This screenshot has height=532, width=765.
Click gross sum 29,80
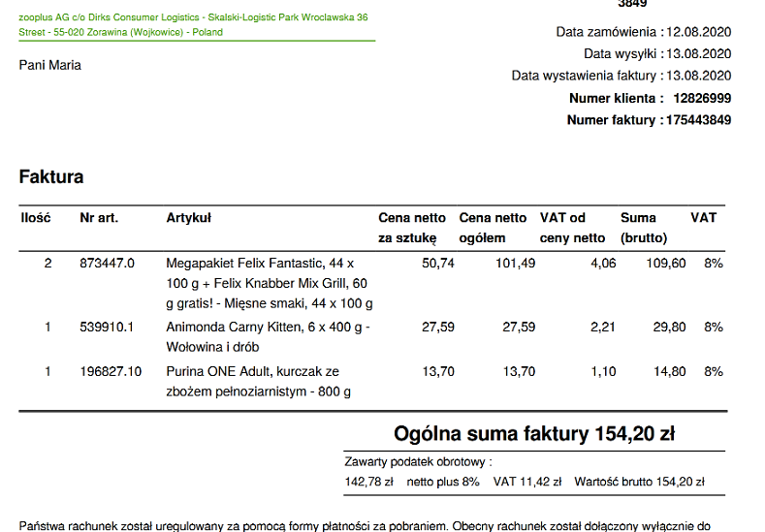669,327
